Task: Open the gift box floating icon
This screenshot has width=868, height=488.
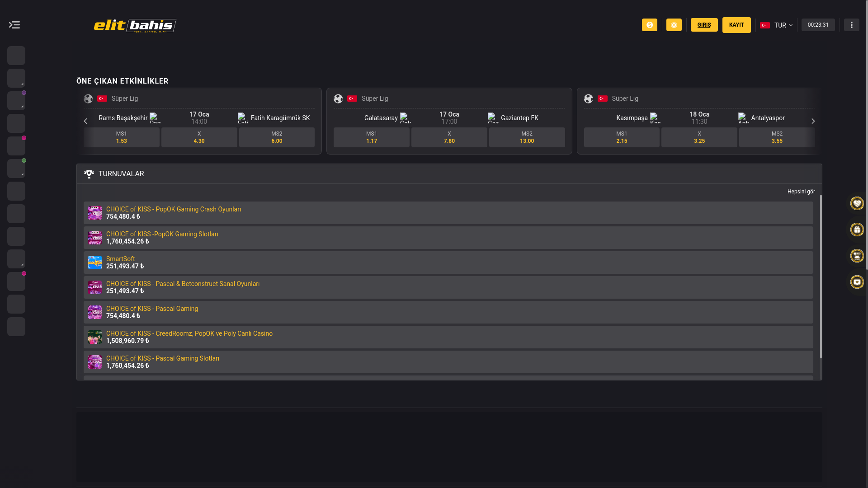Action: 857,230
